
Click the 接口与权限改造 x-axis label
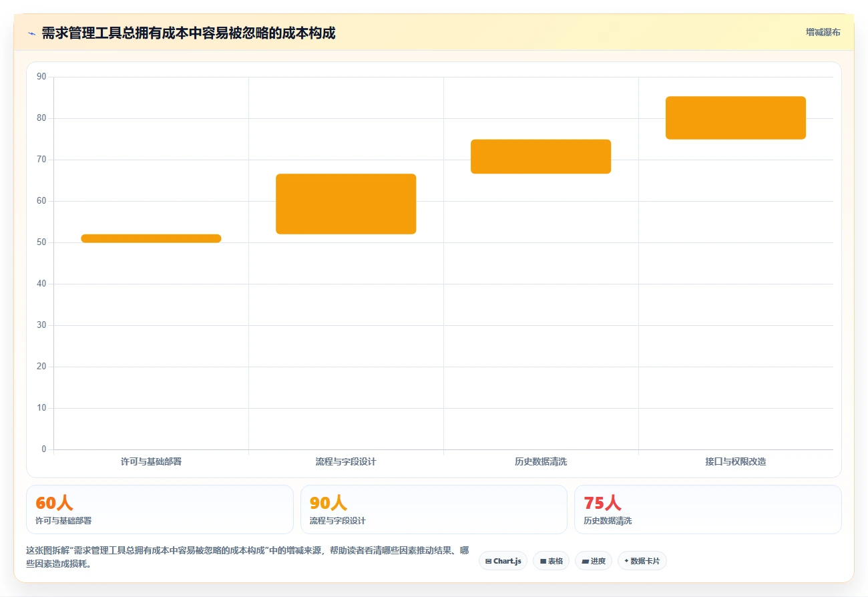736,461
